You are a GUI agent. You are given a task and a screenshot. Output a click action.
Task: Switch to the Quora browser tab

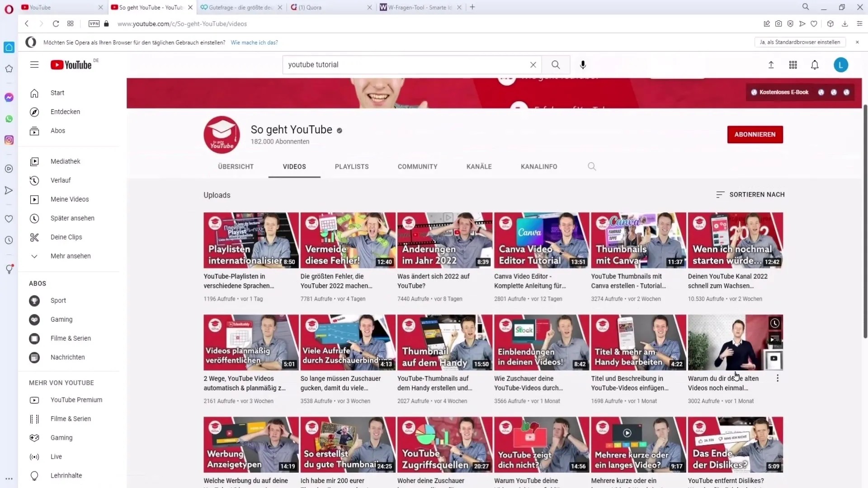(x=331, y=7)
